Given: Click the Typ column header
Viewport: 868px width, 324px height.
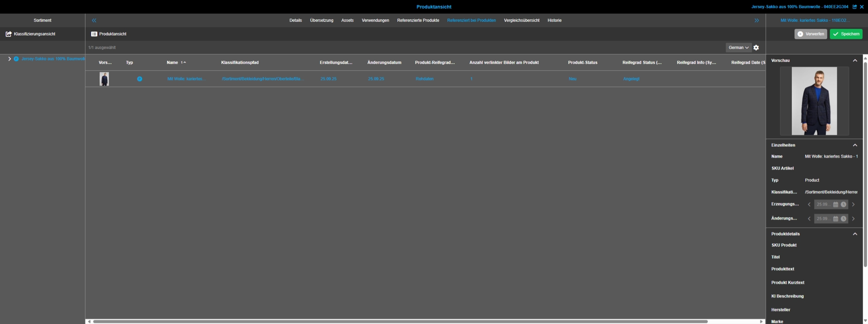Looking at the screenshot, I should pos(129,63).
